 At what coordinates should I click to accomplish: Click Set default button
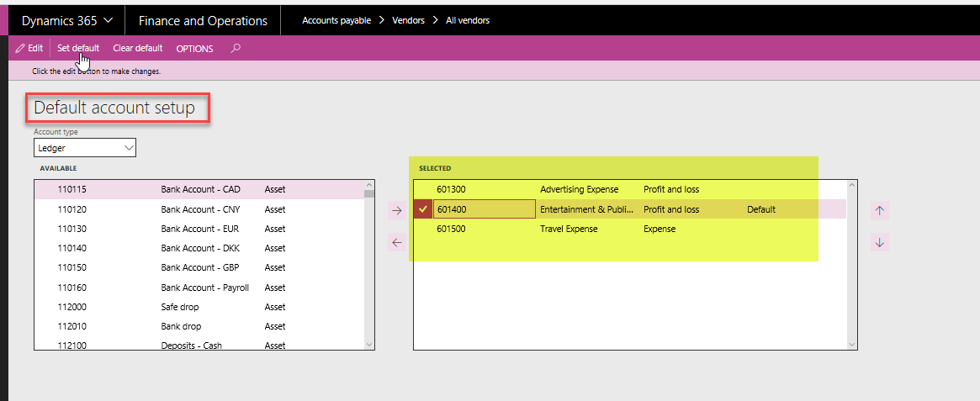coord(78,49)
